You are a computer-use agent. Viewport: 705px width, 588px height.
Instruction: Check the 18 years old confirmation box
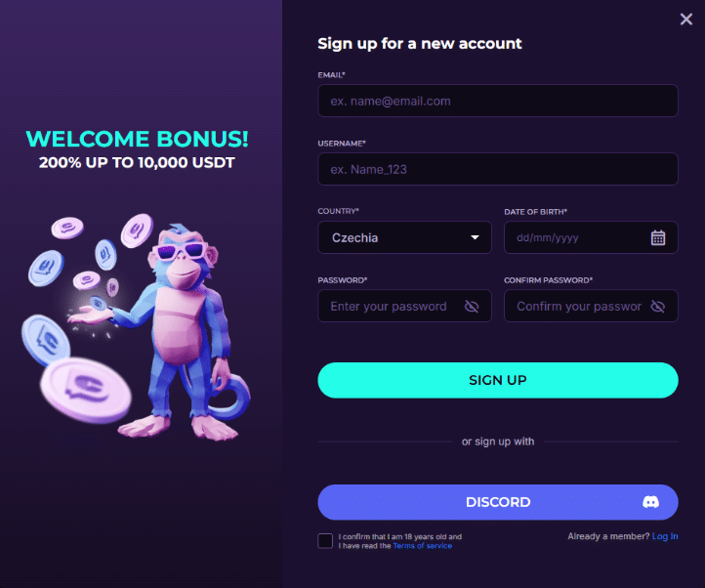(325, 541)
